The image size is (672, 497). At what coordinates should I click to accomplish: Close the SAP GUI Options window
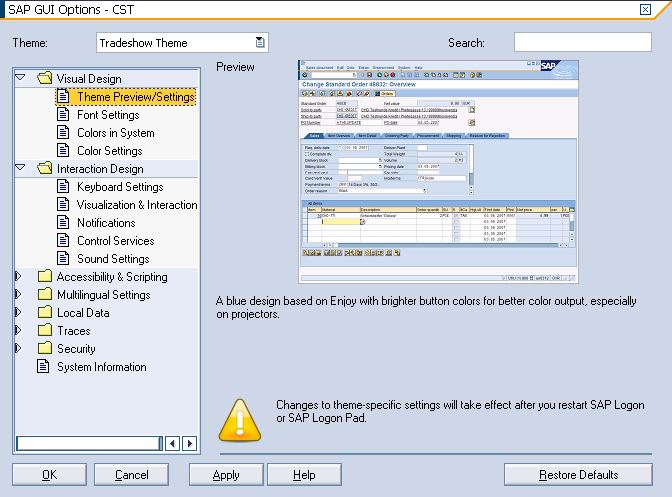(x=645, y=9)
